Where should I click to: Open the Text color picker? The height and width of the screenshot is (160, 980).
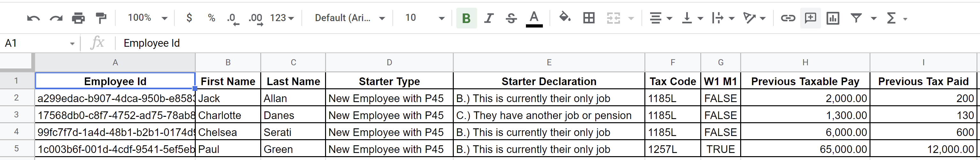point(534,19)
